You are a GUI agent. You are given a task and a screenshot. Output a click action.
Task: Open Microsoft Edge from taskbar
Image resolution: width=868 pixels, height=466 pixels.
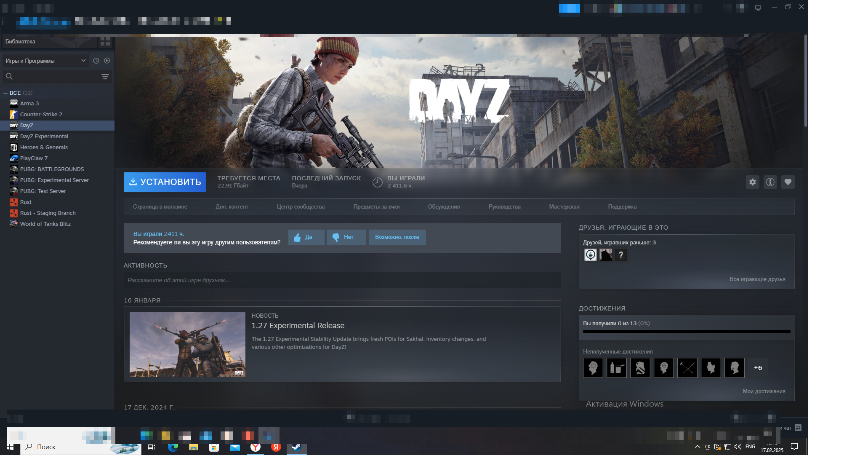[173, 447]
